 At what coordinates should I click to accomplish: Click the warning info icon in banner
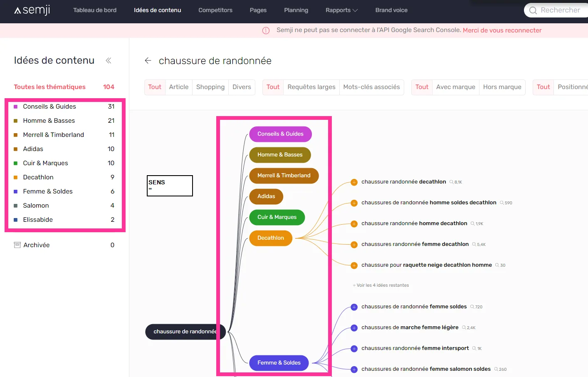[x=266, y=30]
